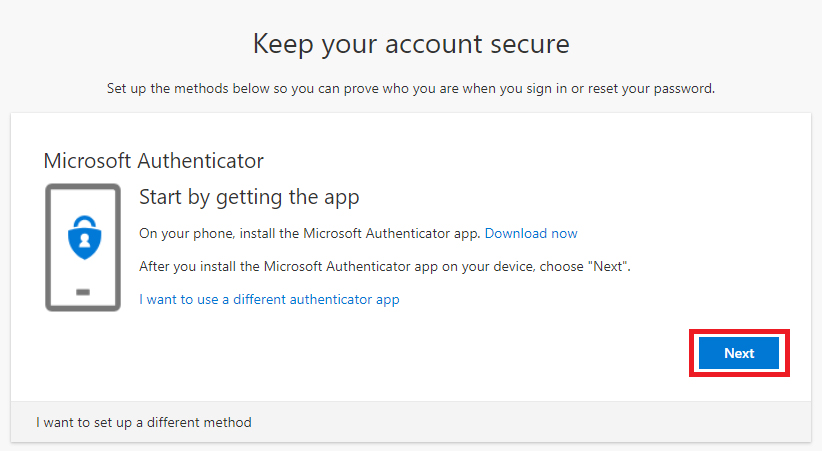Screen dimensions: 822x451
Task: Click the Start by getting the app heading
Action: click(x=249, y=198)
